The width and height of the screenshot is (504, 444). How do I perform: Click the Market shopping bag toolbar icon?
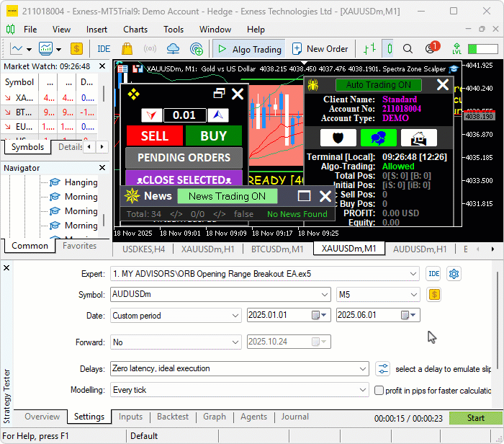(x=127, y=49)
